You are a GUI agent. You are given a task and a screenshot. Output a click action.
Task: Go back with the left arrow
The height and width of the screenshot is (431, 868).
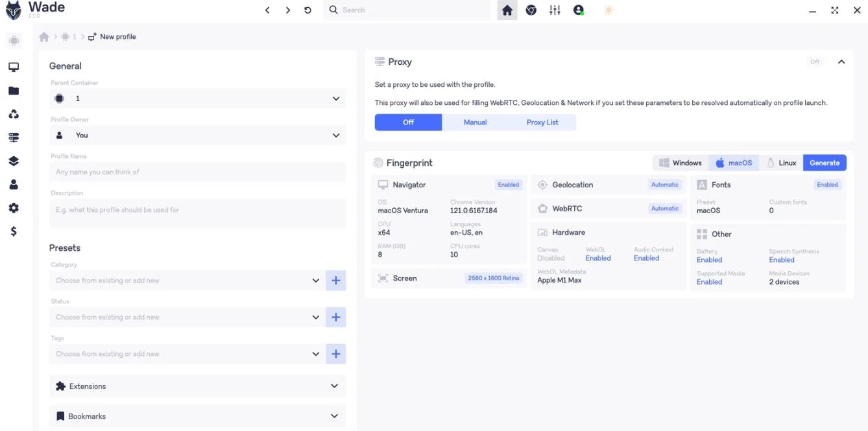[x=267, y=10]
